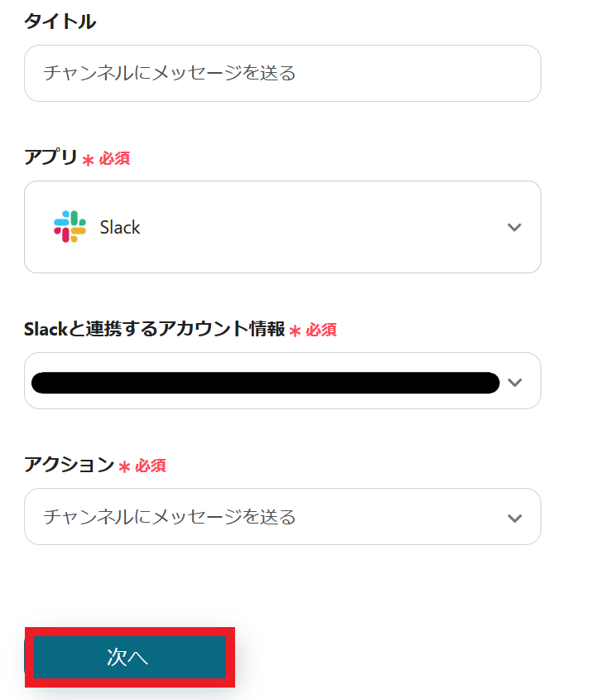
Task: Click the asterisk next to Slackと連携するアカウント情報
Action: coord(295,331)
